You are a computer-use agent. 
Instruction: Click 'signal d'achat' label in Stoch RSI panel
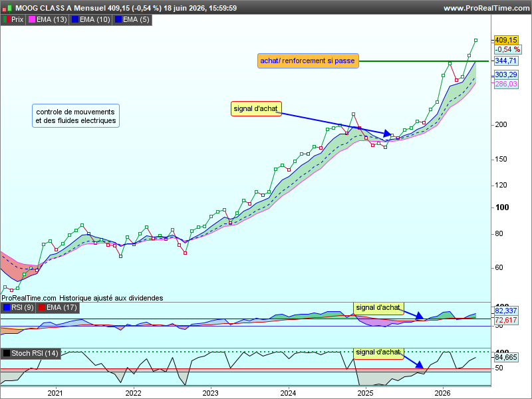tap(378, 353)
